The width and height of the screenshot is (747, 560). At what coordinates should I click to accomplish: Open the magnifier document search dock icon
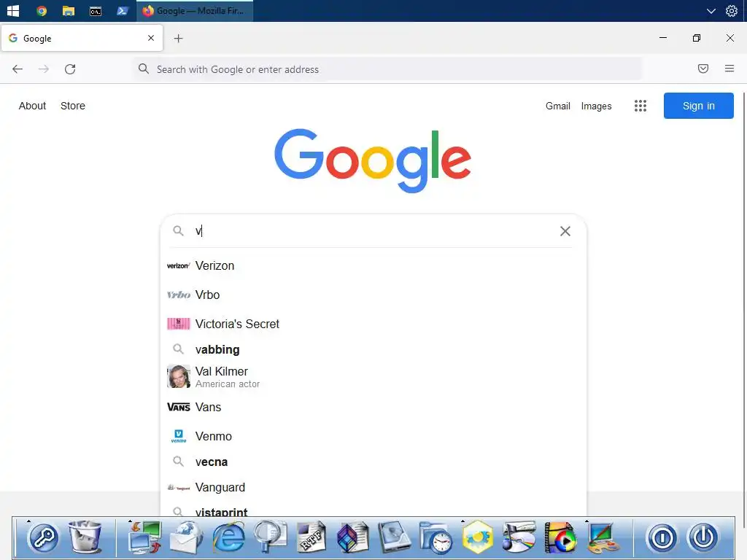[270, 537]
